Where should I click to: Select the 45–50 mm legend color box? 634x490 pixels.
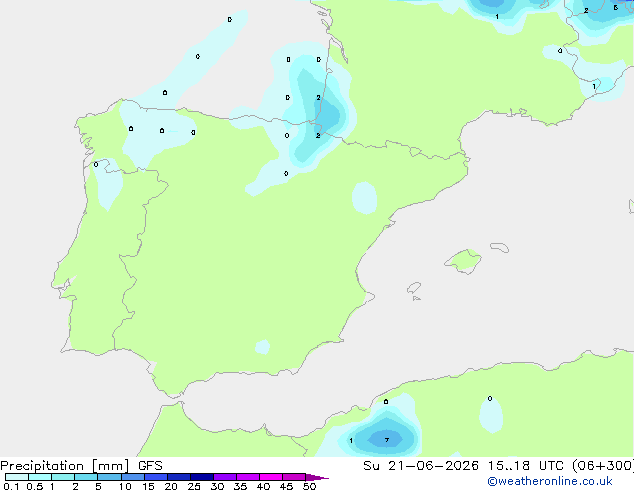tap(294, 477)
